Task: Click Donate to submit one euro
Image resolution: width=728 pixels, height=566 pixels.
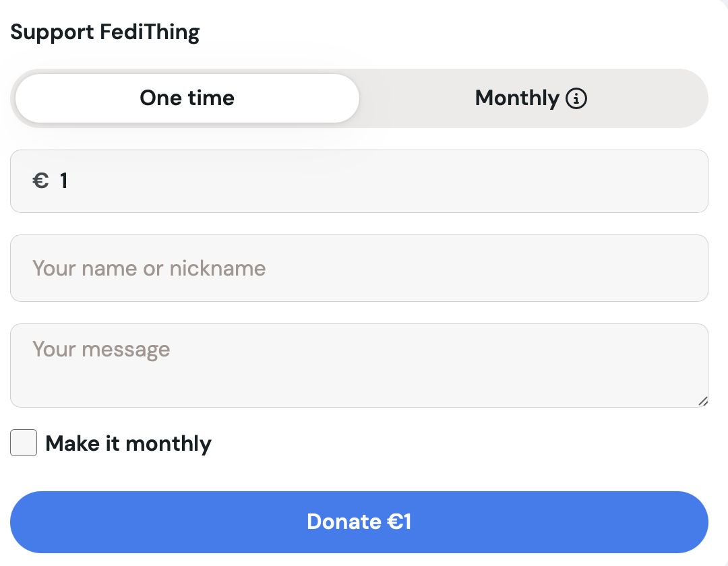Action: click(x=359, y=522)
